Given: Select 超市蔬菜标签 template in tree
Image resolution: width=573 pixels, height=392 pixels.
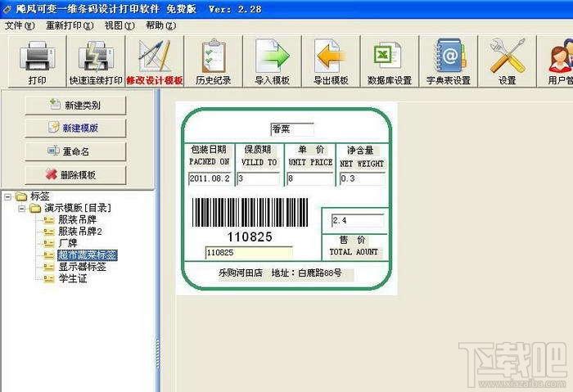Looking at the screenshot, I should tap(88, 255).
